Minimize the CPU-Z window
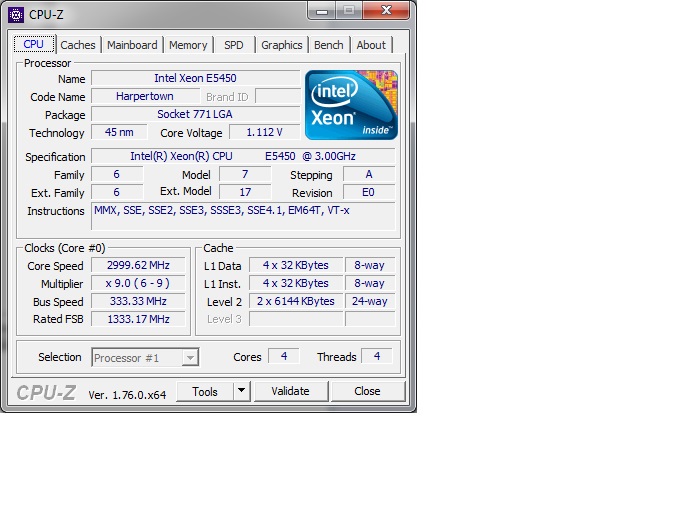Image resolution: width=691 pixels, height=518 pixels. click(322, 11)
